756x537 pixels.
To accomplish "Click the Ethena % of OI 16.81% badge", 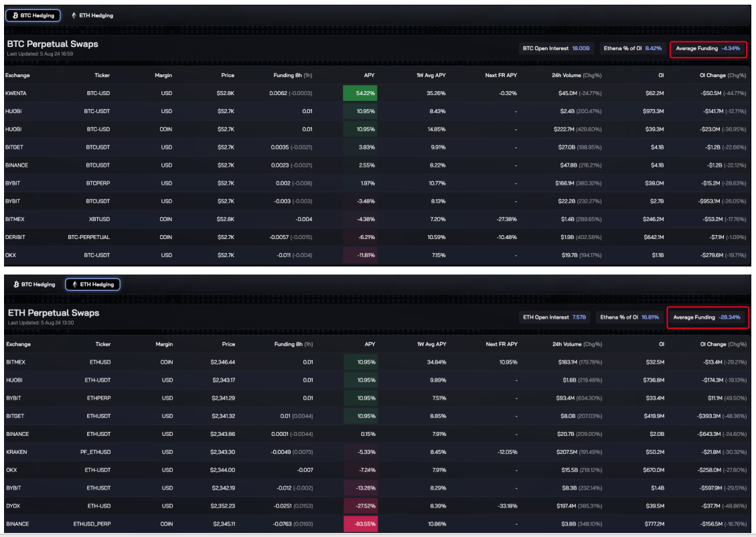I will pyautogui.click(x=629, y=317).
